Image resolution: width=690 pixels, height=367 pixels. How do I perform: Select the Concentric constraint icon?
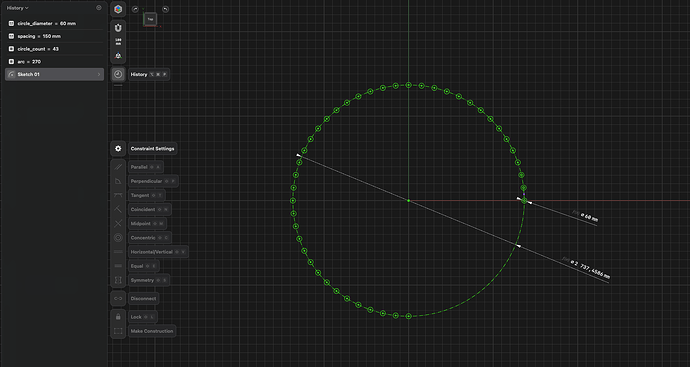[x=118, y=238]
